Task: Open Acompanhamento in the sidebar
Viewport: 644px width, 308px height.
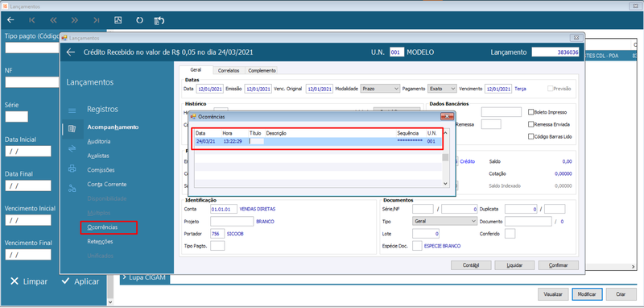Action: coord(113,127)
